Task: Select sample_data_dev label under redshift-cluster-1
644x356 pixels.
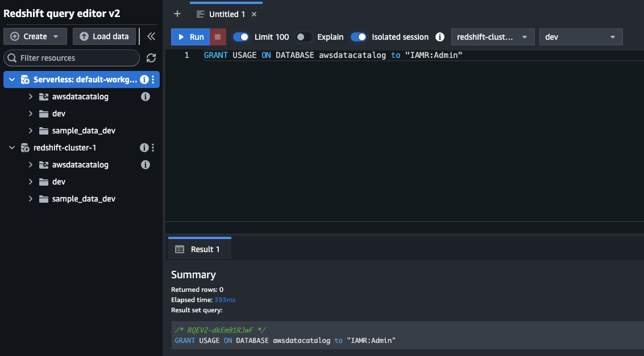Action: point(84,199)
